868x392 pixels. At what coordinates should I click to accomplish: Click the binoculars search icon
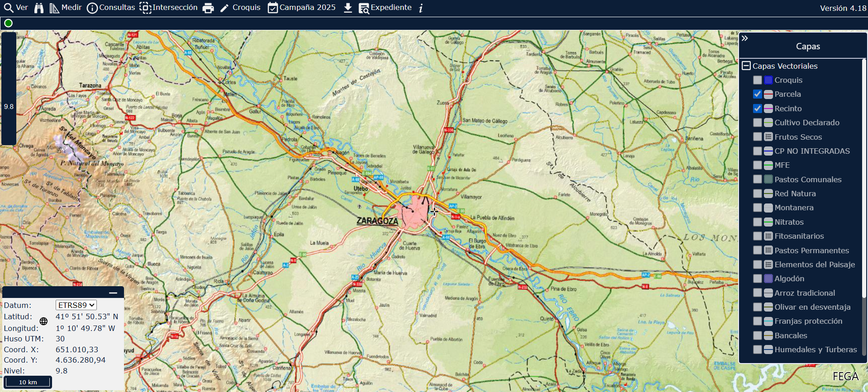[39, 8]
